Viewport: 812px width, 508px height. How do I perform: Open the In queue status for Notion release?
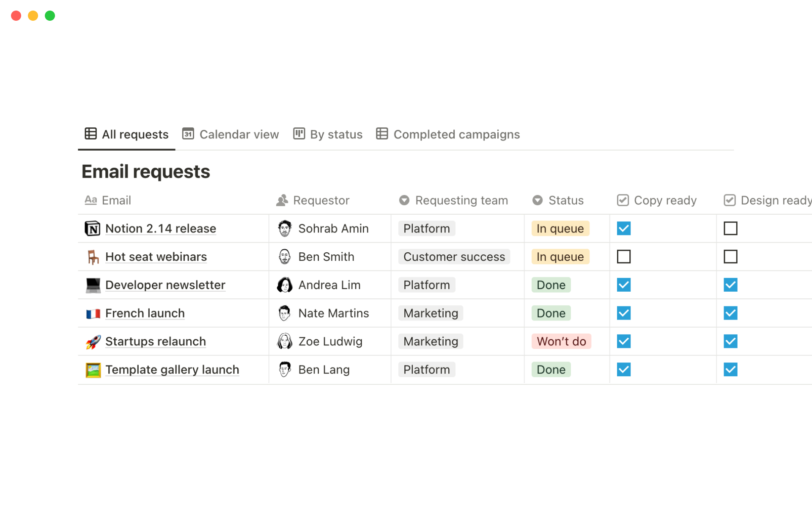560,229
